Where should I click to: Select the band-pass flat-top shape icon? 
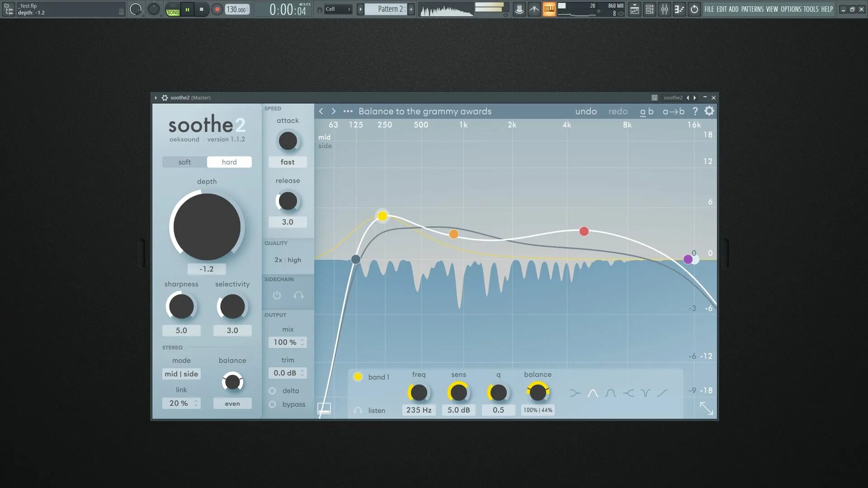(x=610, y=393)
